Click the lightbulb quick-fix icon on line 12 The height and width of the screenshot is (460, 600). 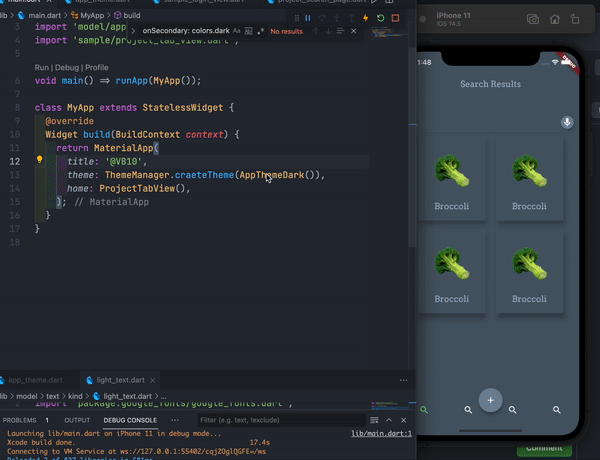pos(39,159)
